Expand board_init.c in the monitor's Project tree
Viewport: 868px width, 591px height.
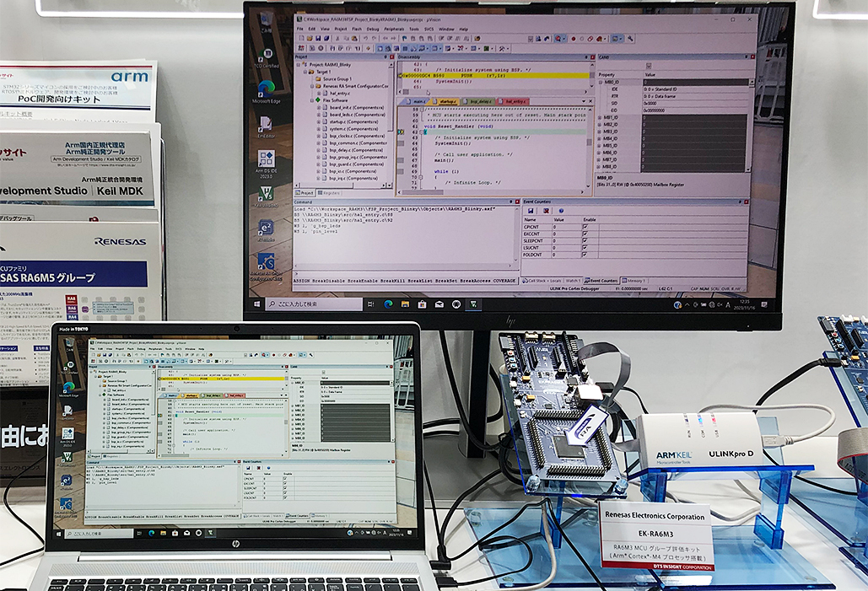pyautogui.click(x=319, y=108)
